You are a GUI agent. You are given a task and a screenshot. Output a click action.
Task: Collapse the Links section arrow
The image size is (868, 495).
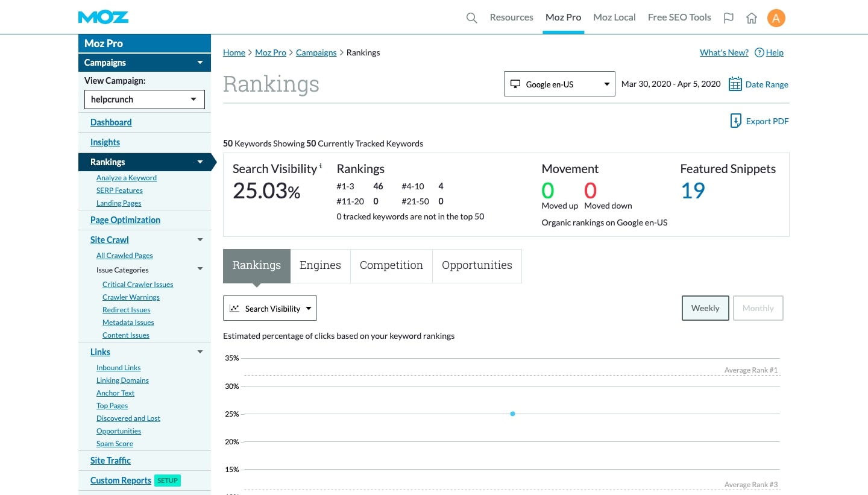pyautogui.click(x=200, y=352)
